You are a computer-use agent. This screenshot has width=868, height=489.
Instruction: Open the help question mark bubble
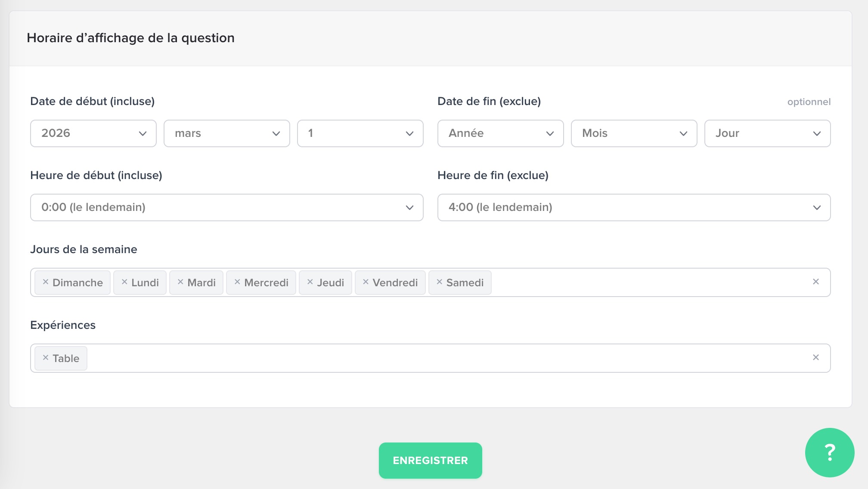click(829, 452)
